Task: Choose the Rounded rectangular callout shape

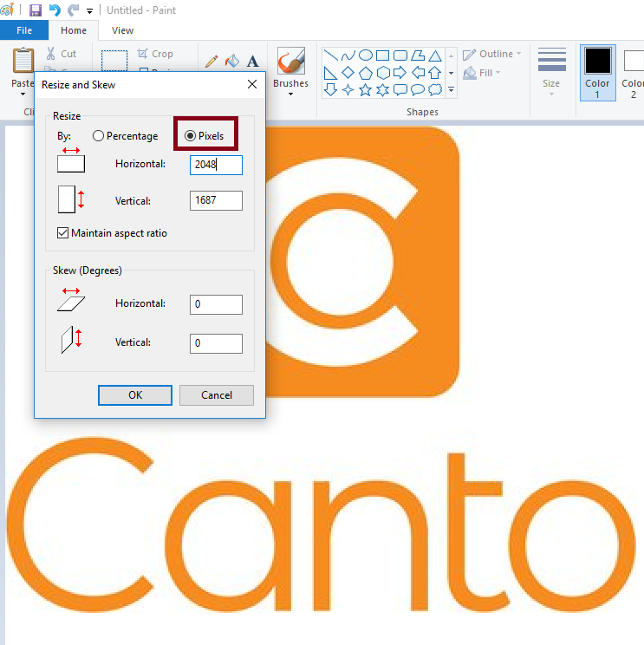Action: [x=400, y=89]
